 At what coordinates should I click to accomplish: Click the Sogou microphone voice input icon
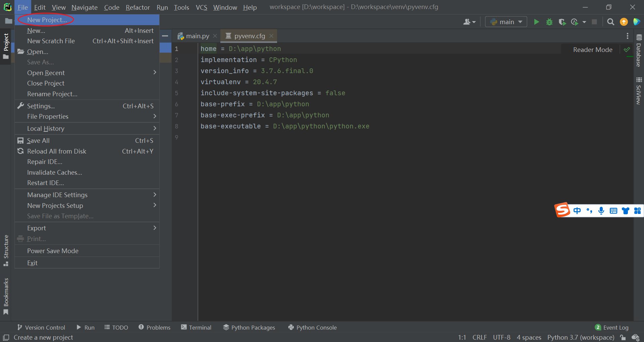point(601,211)
